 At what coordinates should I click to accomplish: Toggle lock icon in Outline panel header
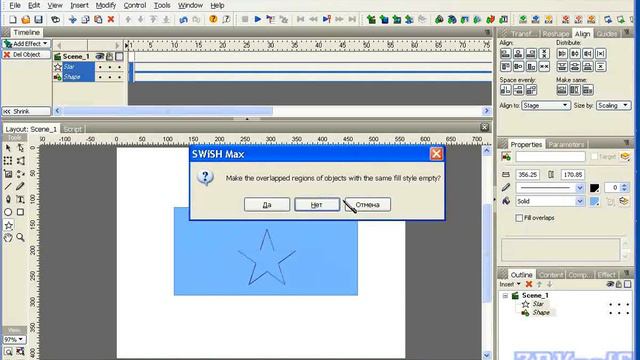[619, 284]
